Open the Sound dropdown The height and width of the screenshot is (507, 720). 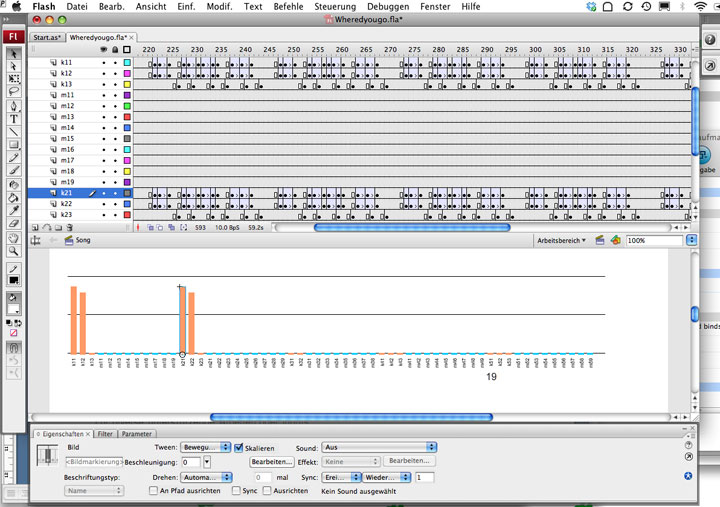coord(379,447)
